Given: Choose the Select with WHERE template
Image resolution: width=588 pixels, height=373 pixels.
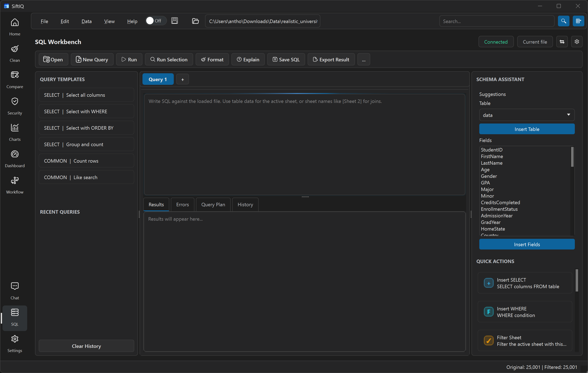Looking at the screenshot, I should click(x=86, y=111).
